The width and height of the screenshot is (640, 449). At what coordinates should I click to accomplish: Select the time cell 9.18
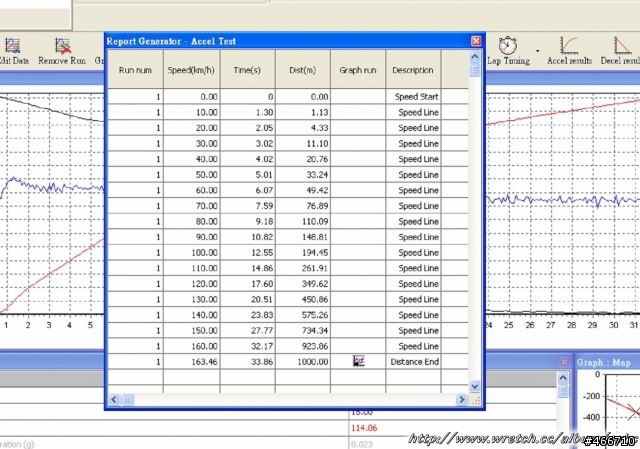click(247, 221)
